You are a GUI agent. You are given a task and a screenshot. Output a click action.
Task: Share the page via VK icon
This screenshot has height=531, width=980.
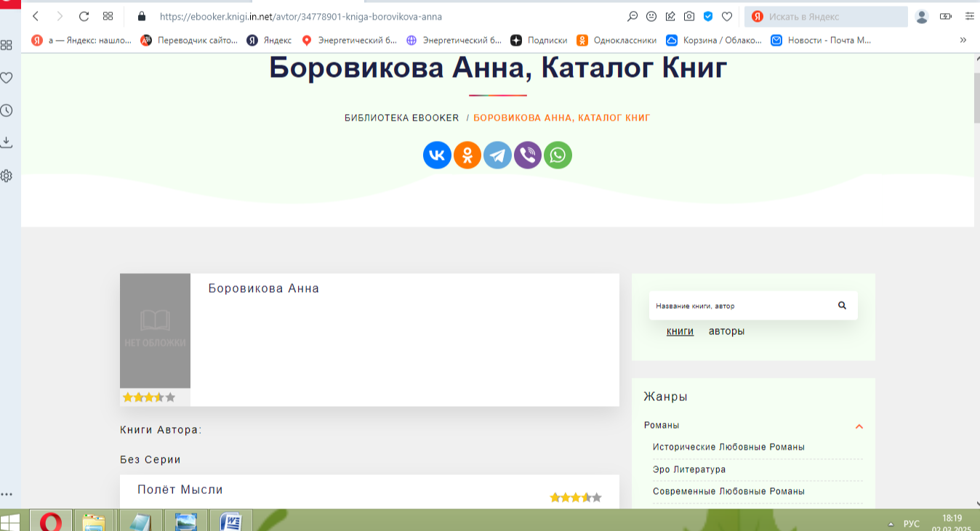pos(438,155)
